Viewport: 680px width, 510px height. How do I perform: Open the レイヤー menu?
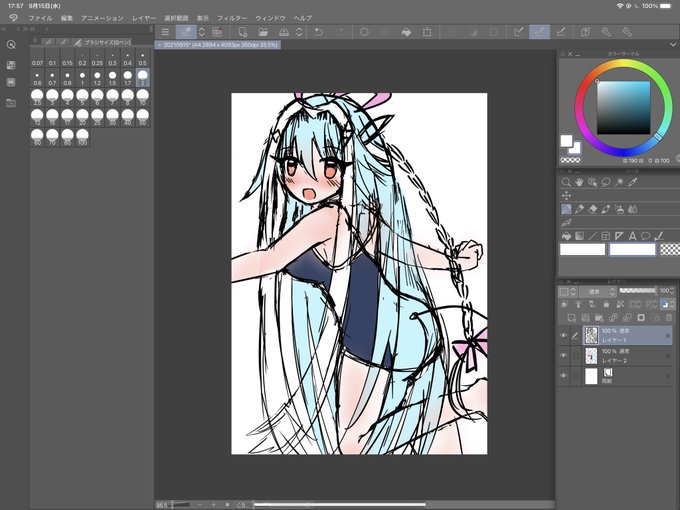coord(144,18)
